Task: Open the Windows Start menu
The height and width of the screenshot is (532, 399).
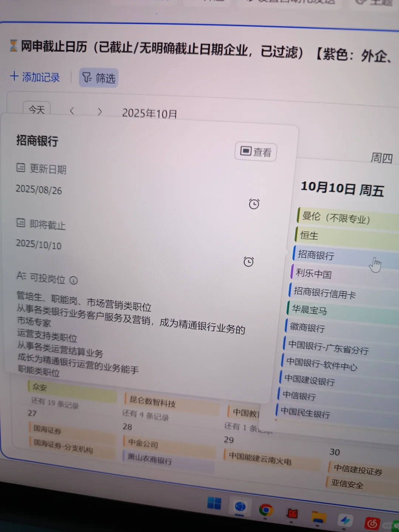Action: pos(214,503)
